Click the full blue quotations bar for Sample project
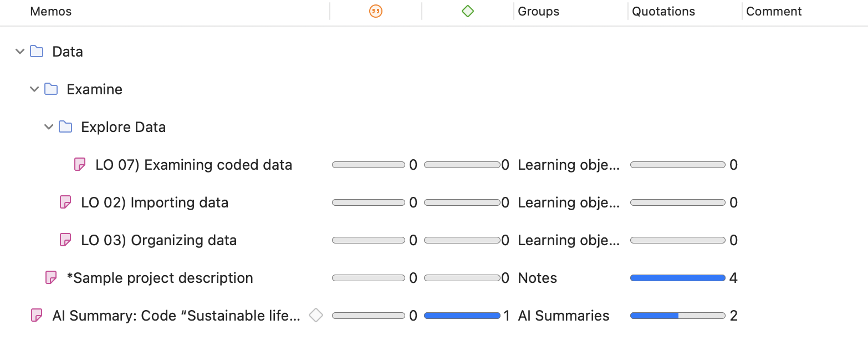The width and height of the screenshot is (868, 345). 677,278
